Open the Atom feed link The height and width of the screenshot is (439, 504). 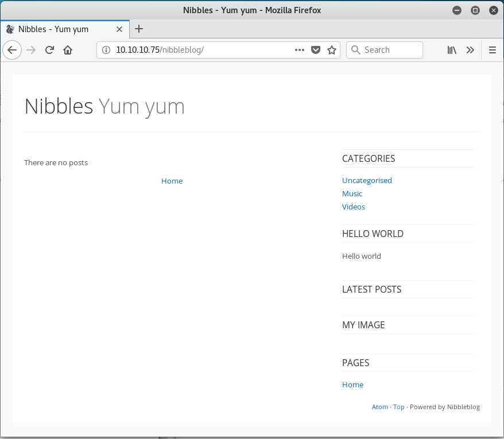pos(379,406)
